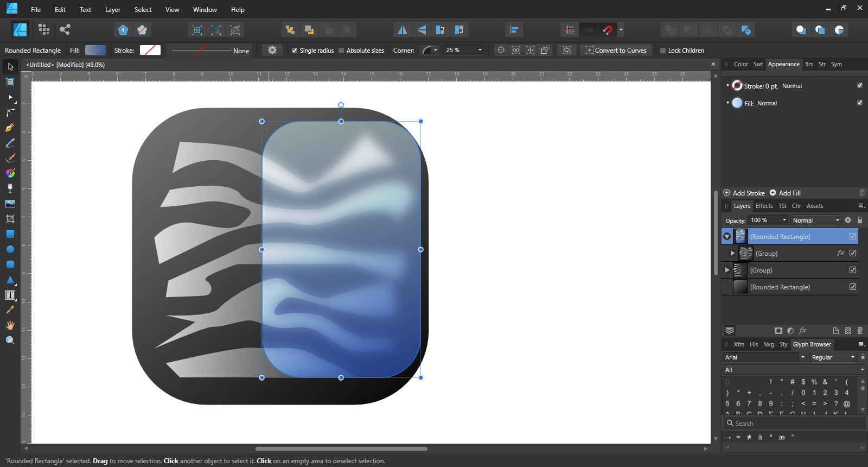
Task: Select the Zoom magnifier tool
Action: (x=10, y=340)
